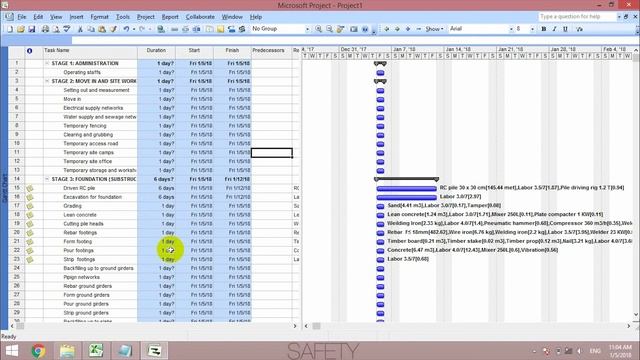
Task: Collapse STAGE 1: ADMINISTRATION summary task
Action: pos(47,63)
